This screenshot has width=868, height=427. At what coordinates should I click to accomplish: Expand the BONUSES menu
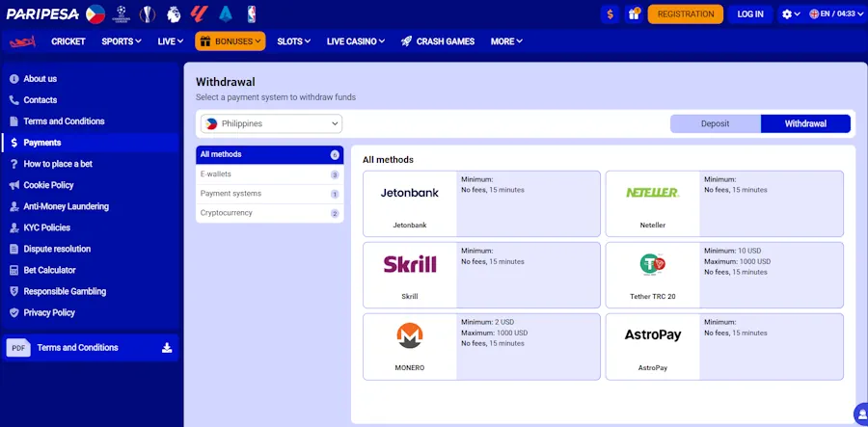click(x=231, y=41)
